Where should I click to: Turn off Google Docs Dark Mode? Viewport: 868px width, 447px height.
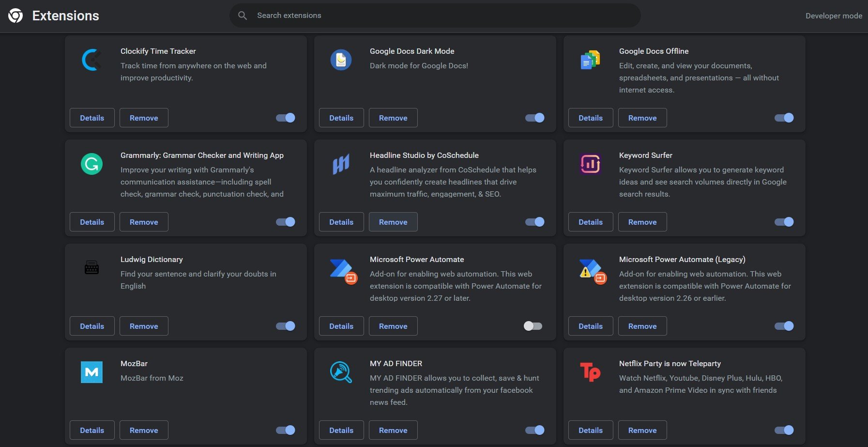pyautogui.click(x=535, y=118)
